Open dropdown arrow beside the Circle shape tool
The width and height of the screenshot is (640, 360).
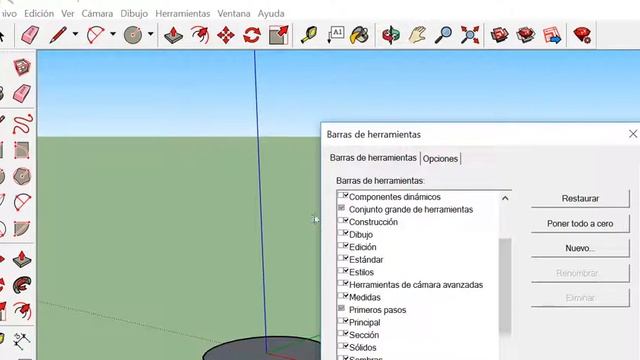[x=150, y=34]
